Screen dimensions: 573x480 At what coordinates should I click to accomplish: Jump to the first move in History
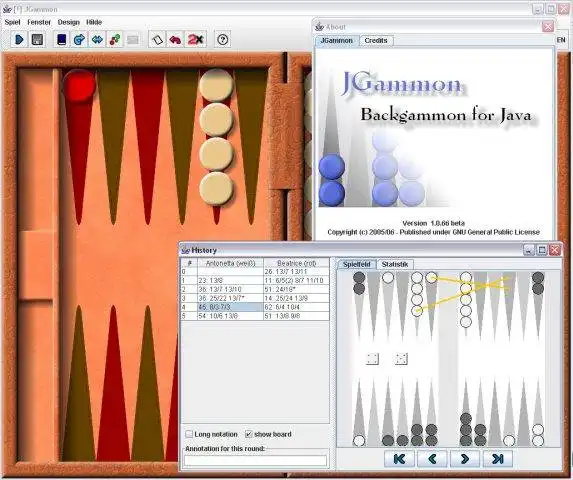point(399,459)
